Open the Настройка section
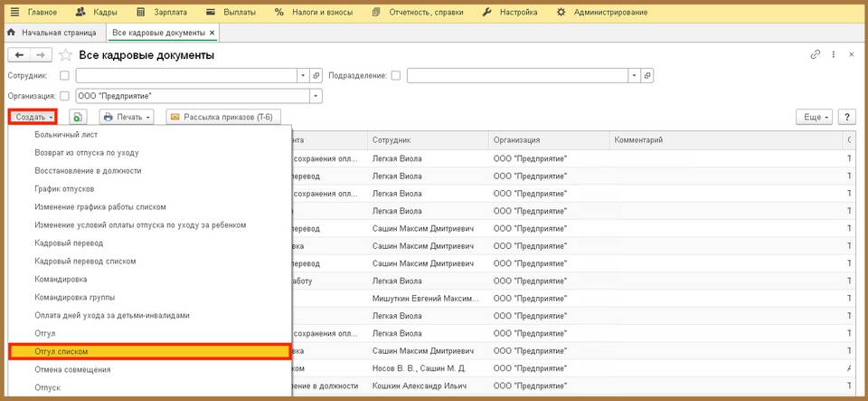 (510, 12)
